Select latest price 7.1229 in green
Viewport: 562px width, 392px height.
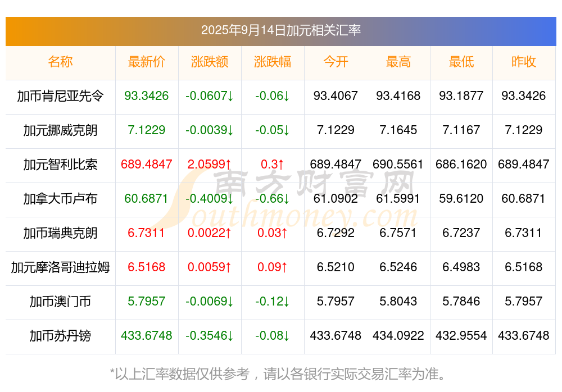(x=147, y=130)
